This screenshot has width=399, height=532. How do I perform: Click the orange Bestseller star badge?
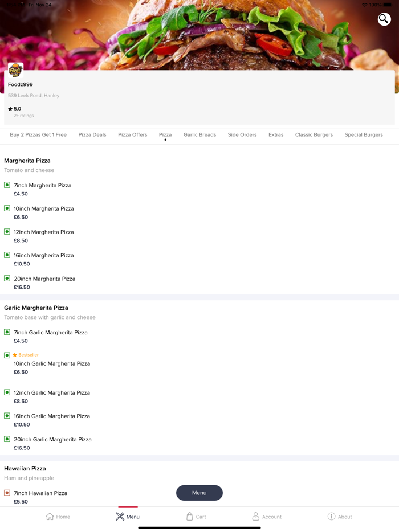[x=26, y=355]
